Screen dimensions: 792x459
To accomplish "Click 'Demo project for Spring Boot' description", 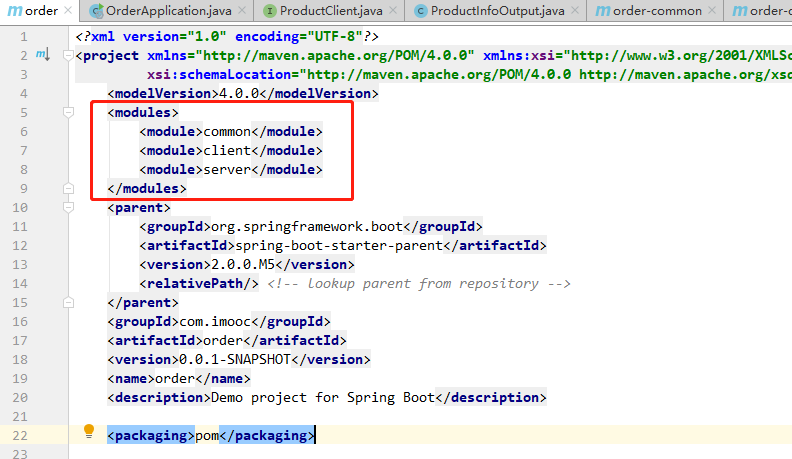I will pos(323,398).
